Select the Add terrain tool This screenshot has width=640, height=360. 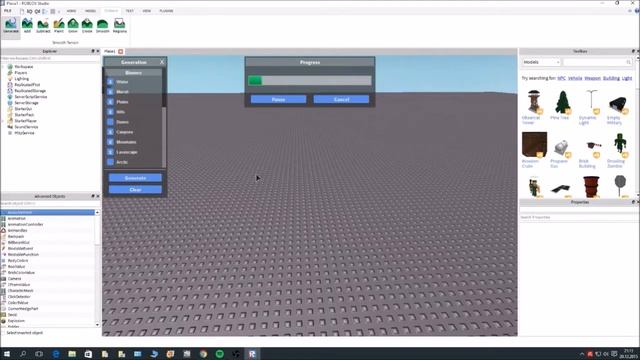coord(27,26)
